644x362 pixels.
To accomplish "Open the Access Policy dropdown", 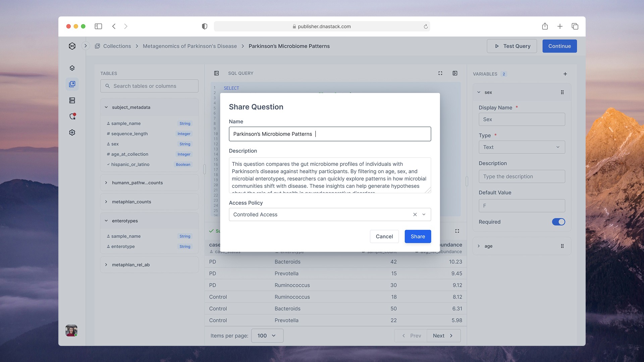I will (330, 215).
